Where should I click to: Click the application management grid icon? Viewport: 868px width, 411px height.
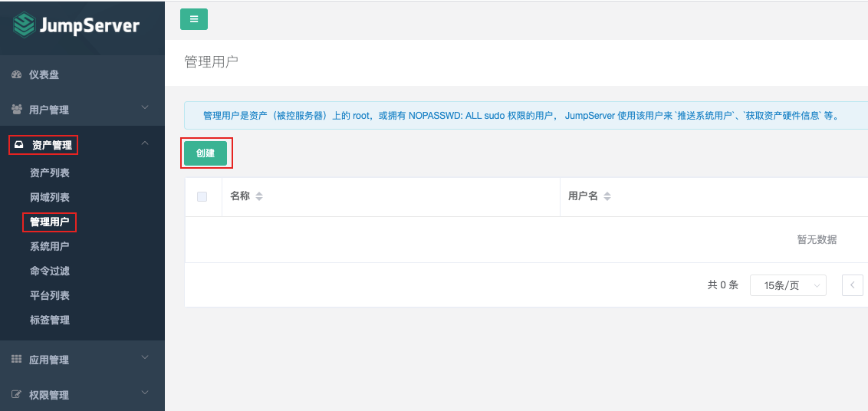click(x=17, y=359)
